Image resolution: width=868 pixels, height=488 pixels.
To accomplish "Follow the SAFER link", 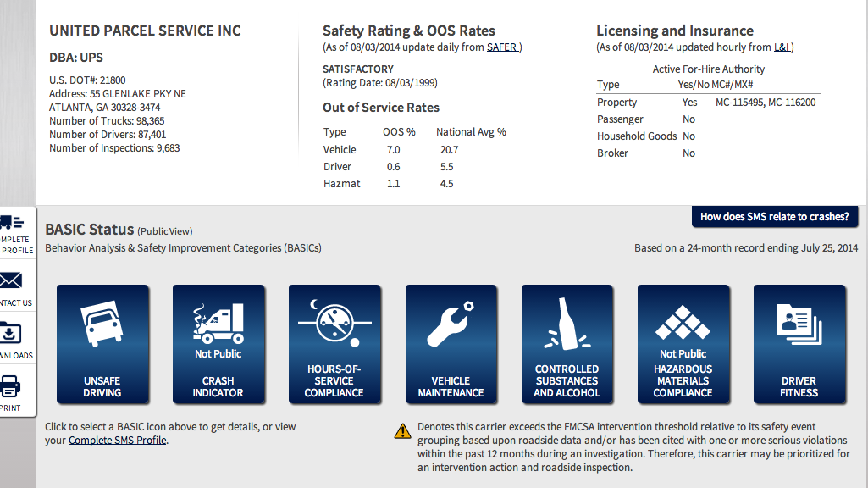I will click(501, 47).
